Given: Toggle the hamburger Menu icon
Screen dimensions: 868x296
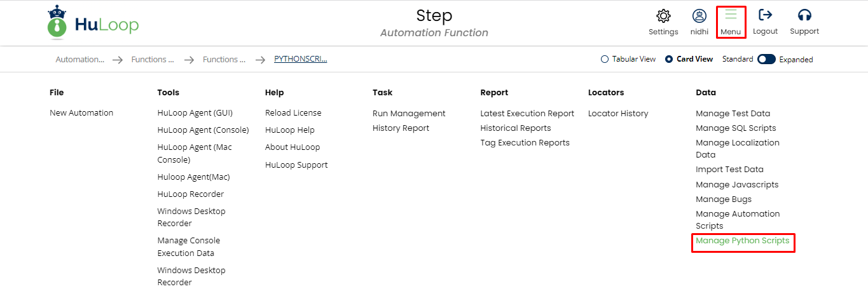Looking at the screenshot, I should point(731,15).
